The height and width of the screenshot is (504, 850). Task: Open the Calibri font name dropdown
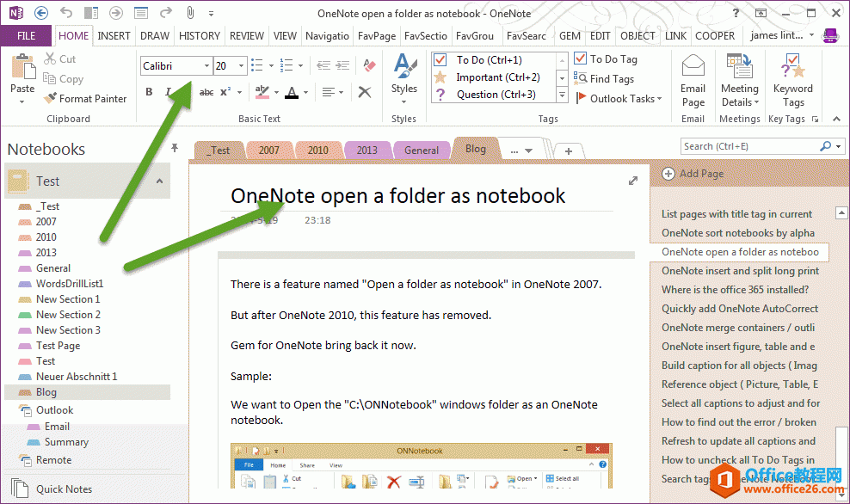click(206, 66)
